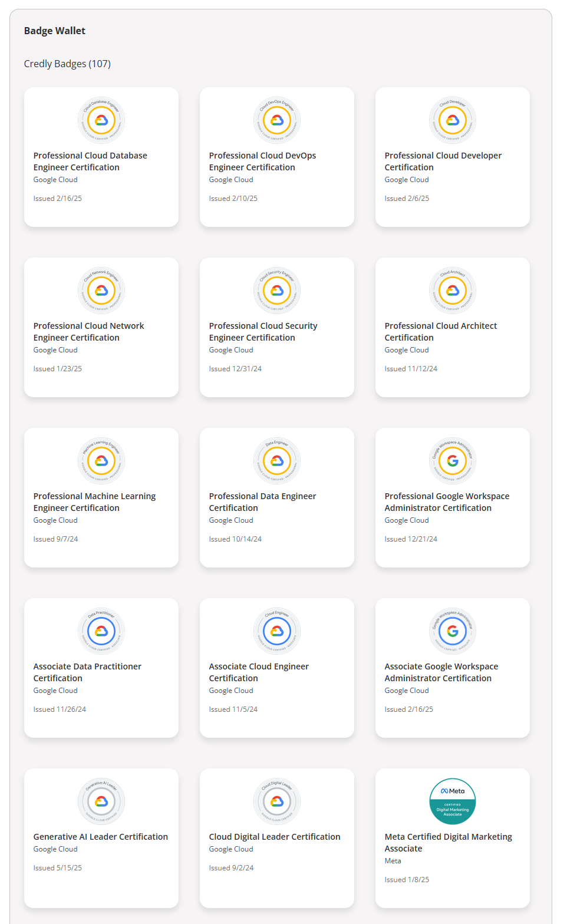Click the Data Engineer badge icon
The width and height of the screenshot is (567, 924).
point(277,461)
